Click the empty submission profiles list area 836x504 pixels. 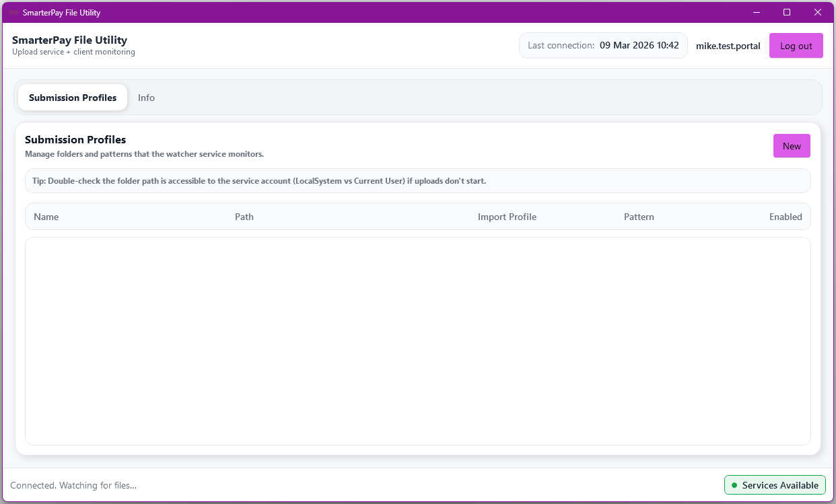tap(417, 340)
